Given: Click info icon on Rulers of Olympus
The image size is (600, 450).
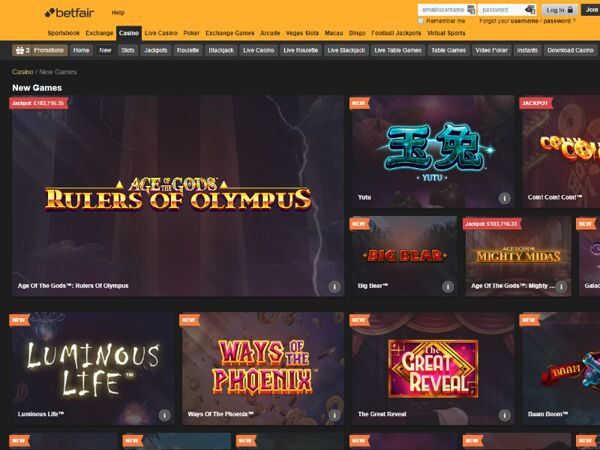Looking at the screenshot, I should pyautogui.click(x=335, y=285).
